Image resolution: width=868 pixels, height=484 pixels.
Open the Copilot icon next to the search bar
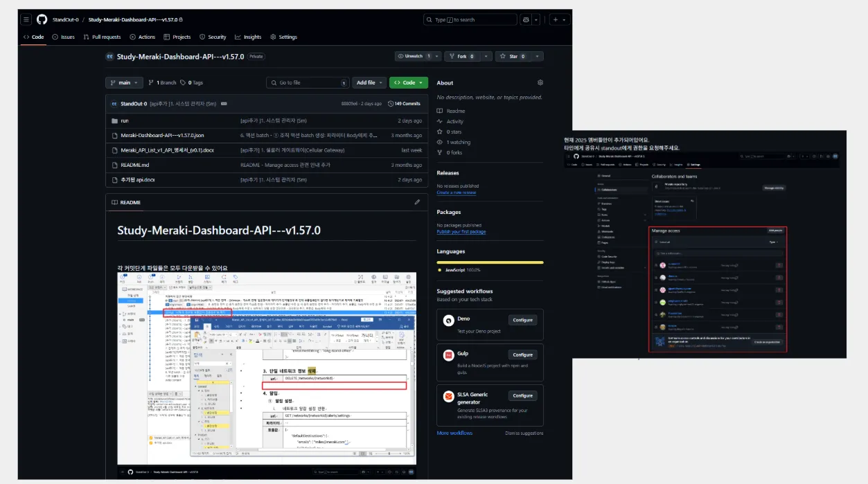[x=526, y=19]
